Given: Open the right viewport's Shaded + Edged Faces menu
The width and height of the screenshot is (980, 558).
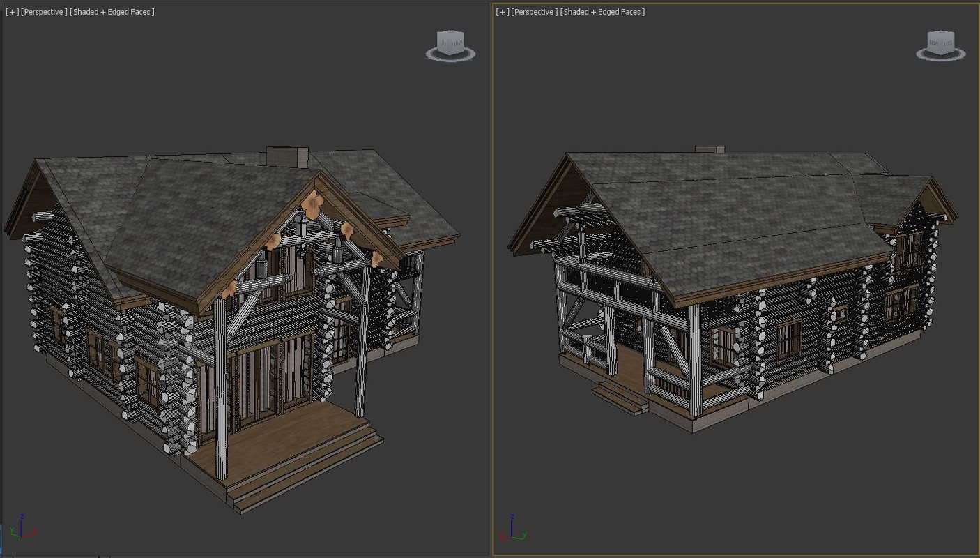Looking at the screenshot, I should click(x=602, y=11).
